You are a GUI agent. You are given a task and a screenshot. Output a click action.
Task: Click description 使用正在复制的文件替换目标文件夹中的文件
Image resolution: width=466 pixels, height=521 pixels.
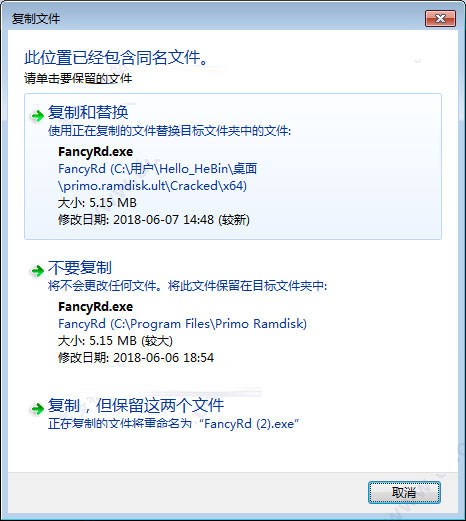(169, 131)
